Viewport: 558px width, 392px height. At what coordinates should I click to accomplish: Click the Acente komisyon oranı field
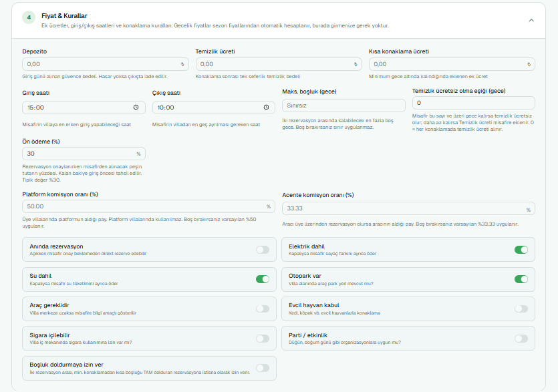(408, 208)
